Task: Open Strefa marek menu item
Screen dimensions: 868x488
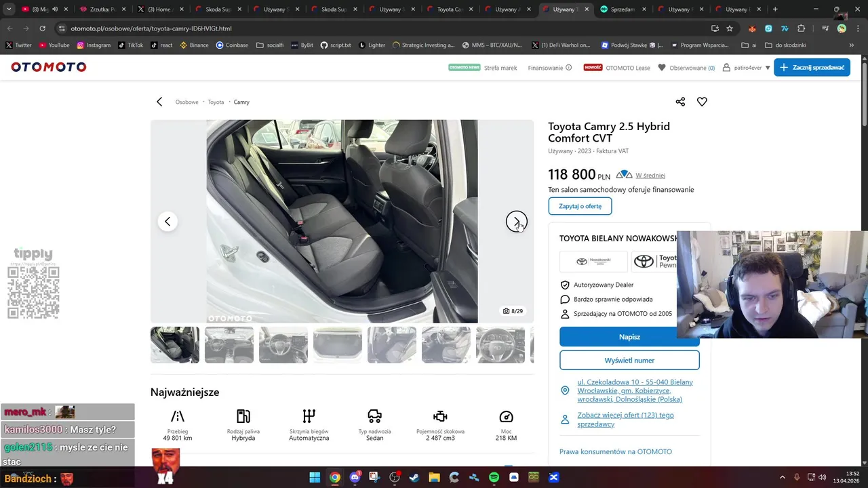Action: [x=500, y=68]
